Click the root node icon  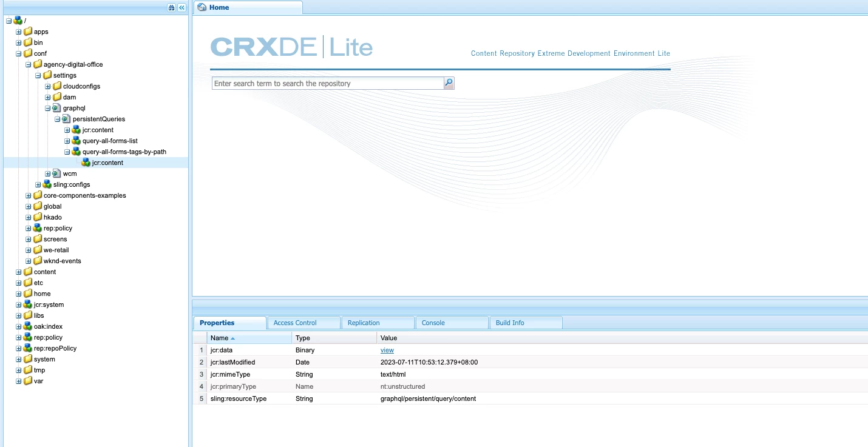tap(18, 21)
